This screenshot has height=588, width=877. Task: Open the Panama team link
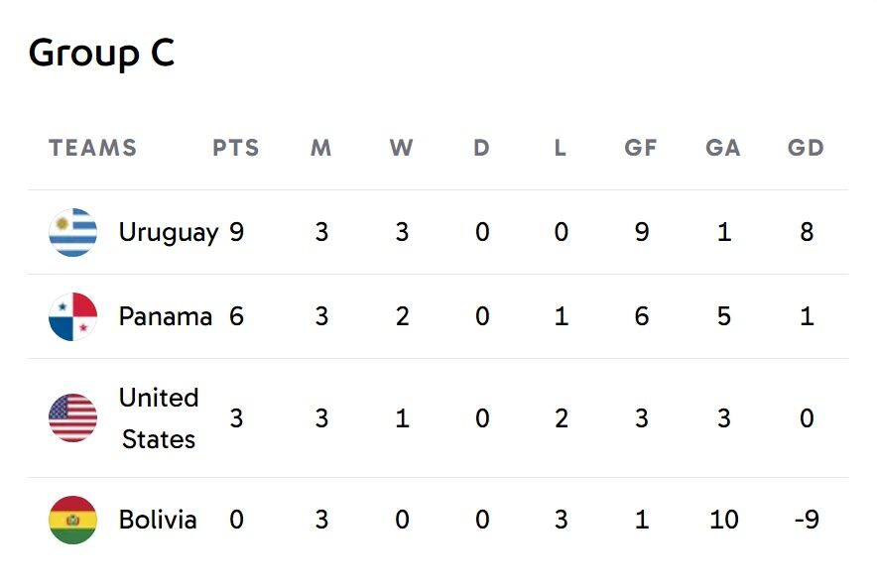click(165, 317)
